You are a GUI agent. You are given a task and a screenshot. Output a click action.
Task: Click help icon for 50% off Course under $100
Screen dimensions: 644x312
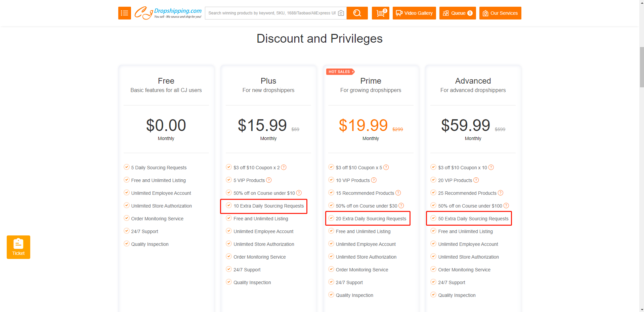coord(506,206)
